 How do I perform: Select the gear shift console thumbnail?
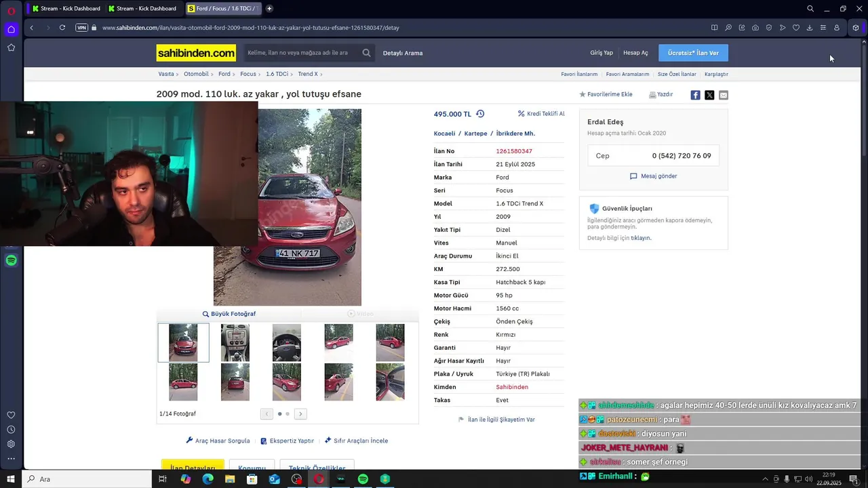pyautogui.click(x=235, y=343)
